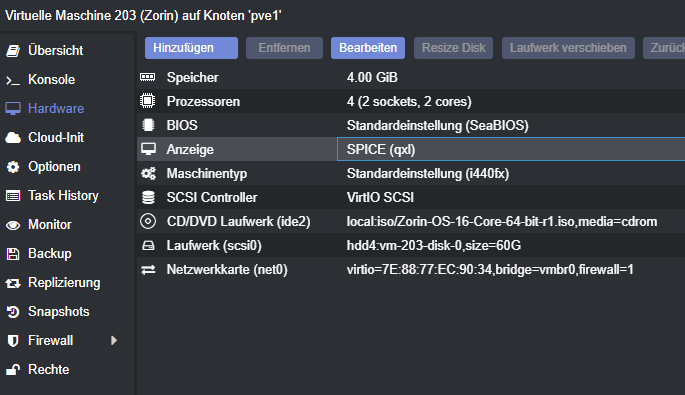Click the Übersicht notebook icon
Image resolution: width=685 pixels, height=395 pixels.
click(x=13, y=51)
